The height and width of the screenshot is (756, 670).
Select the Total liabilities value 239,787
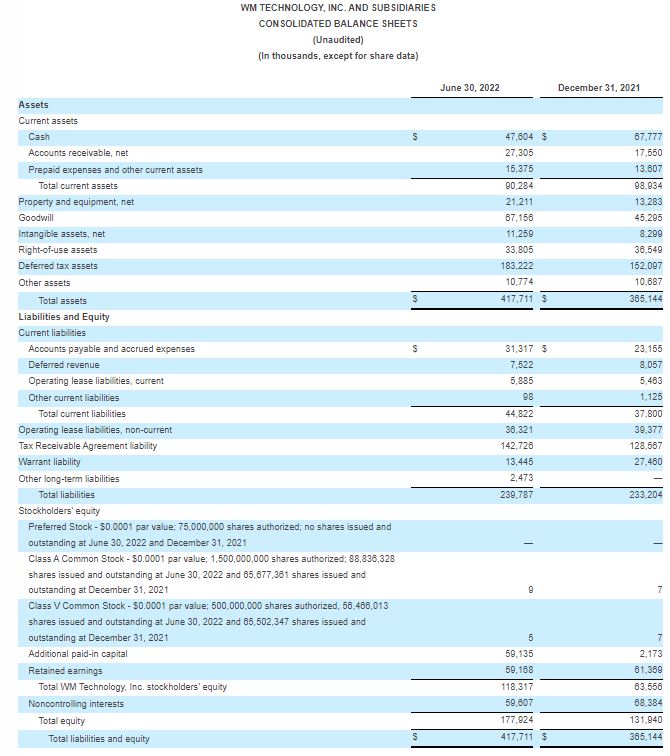tap(520, 494)
